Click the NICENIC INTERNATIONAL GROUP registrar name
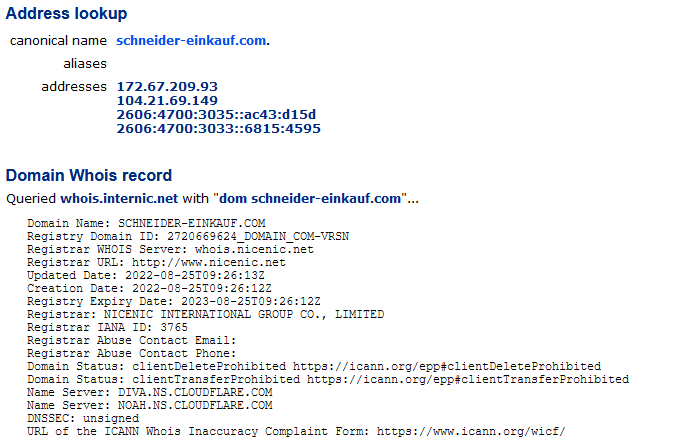This screenshot has height=440, width=673. click(244, 315)
